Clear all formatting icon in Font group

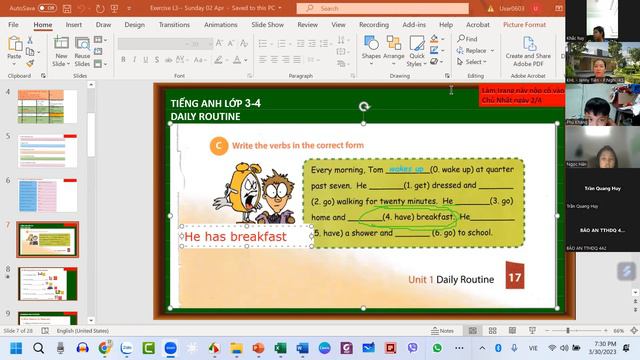click(244, 43)
